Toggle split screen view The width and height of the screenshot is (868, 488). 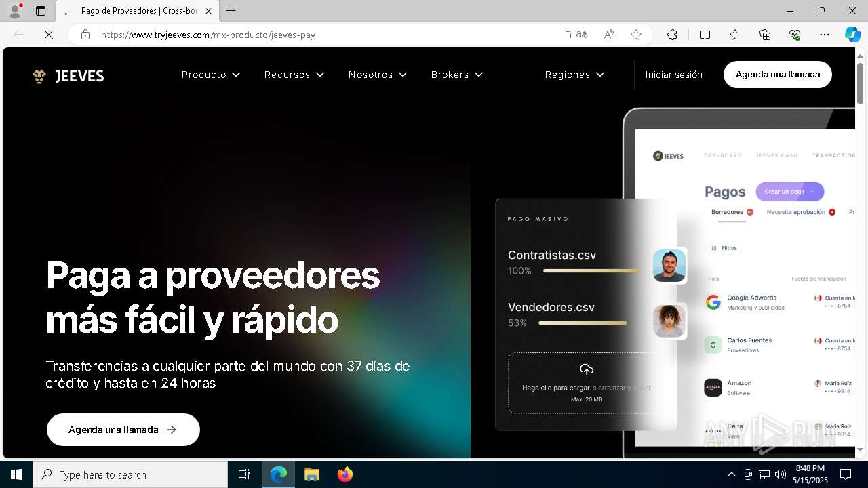[705, 35]
